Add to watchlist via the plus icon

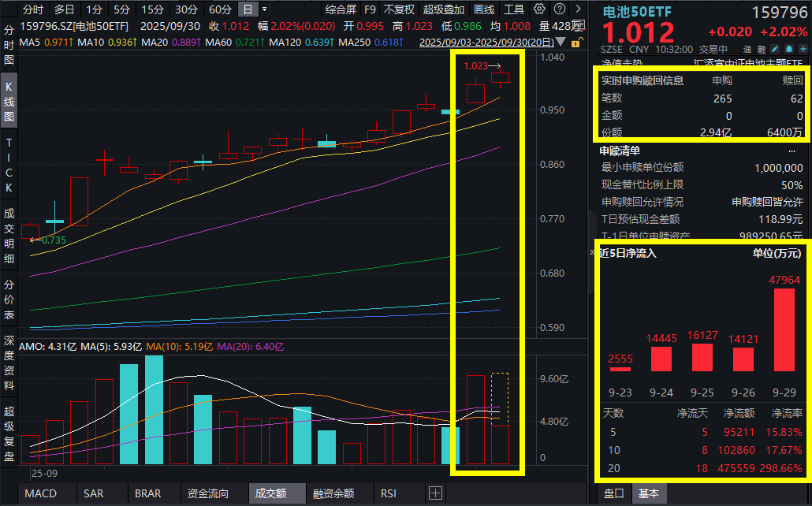(802, 49)
